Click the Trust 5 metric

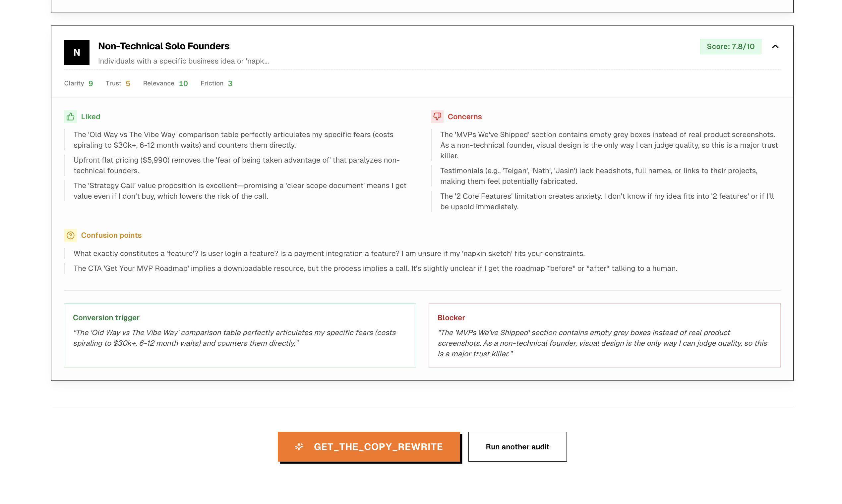coord(118,83)
